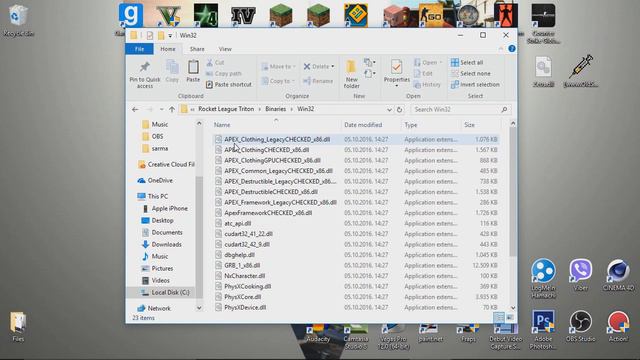Click Rocket League Triton in address bar
Screen dimensions: 640x360
coord(226,109)
